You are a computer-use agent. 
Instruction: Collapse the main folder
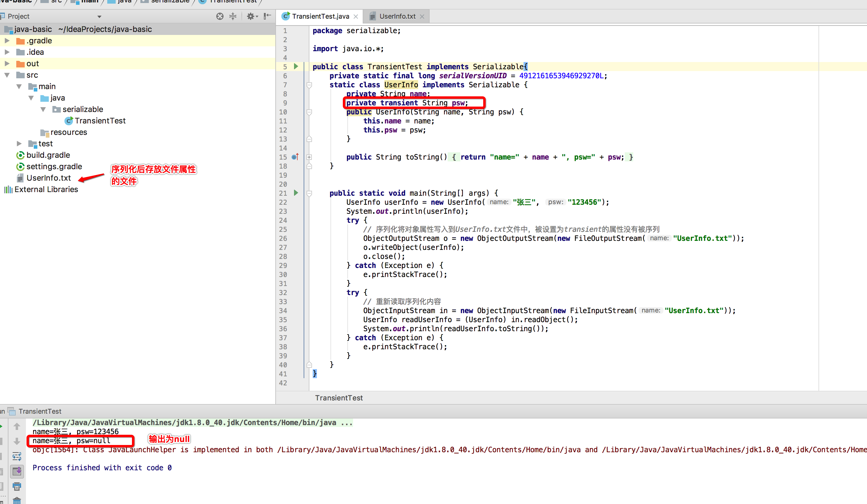click(x=19, y=86)
